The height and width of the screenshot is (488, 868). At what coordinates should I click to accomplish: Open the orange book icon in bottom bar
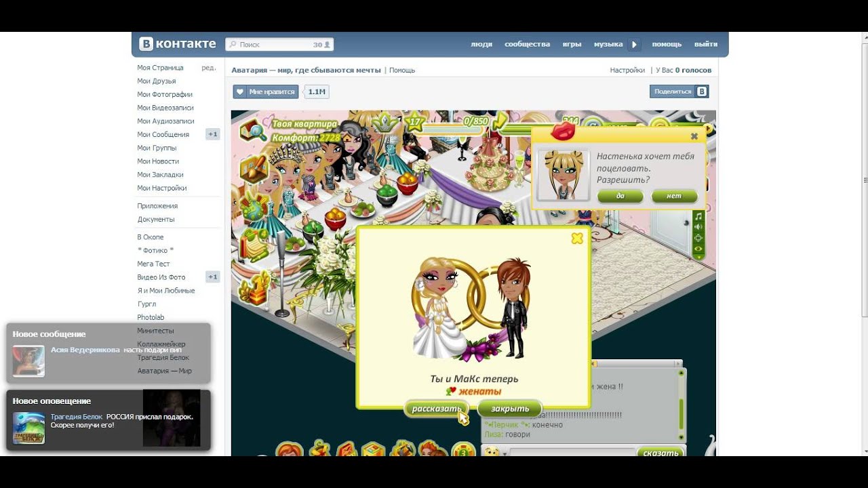(x=346, y=449)
